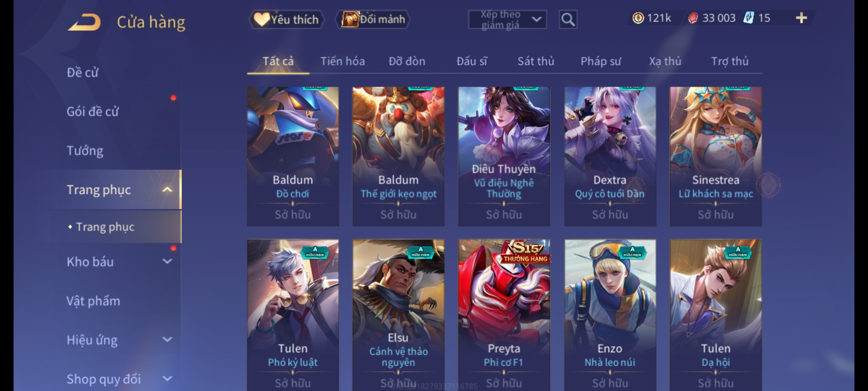Tap the gold coin currency icon

click(x=638, y=18)
